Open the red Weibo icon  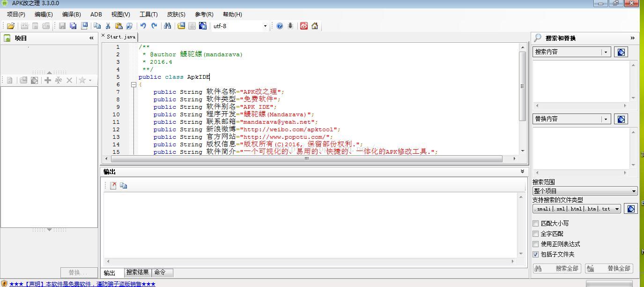click(x=304, y=26)
